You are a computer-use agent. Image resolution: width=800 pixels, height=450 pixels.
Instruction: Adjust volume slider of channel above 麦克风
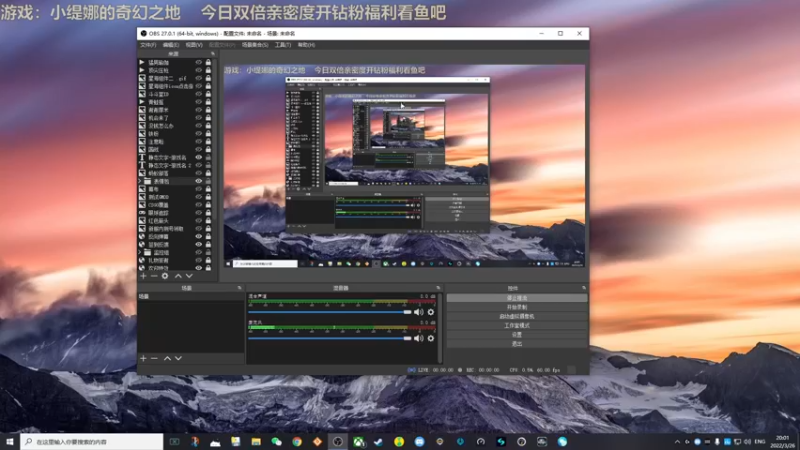point(330,312)
